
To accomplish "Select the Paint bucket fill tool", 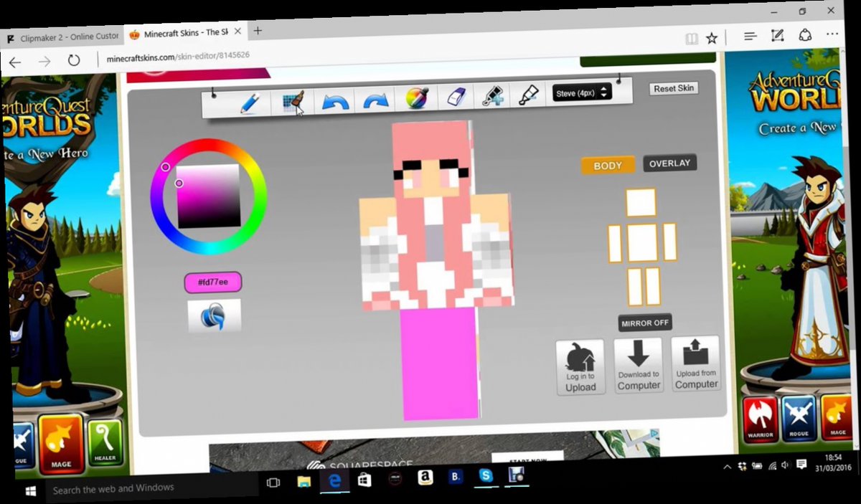I will click(491, 97).
